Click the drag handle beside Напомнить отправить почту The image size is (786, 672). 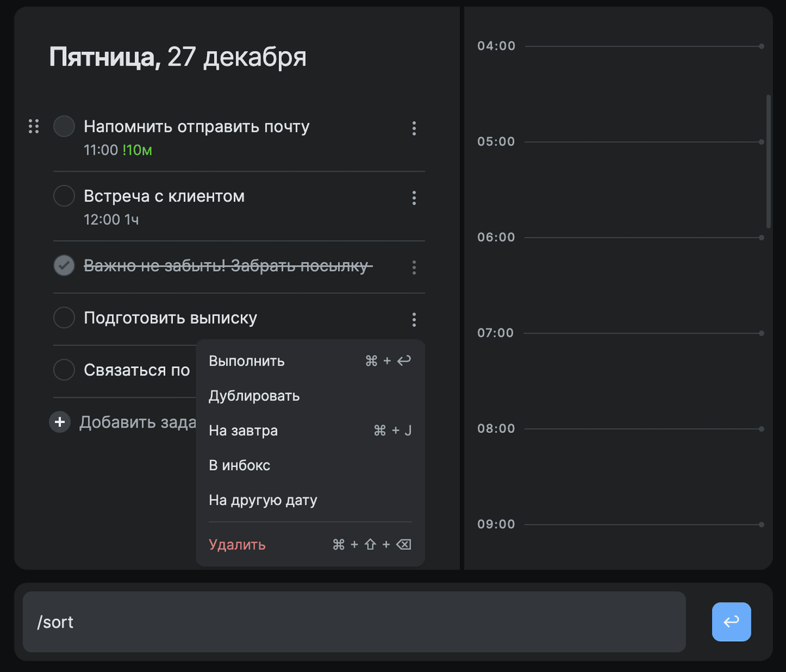33,126
